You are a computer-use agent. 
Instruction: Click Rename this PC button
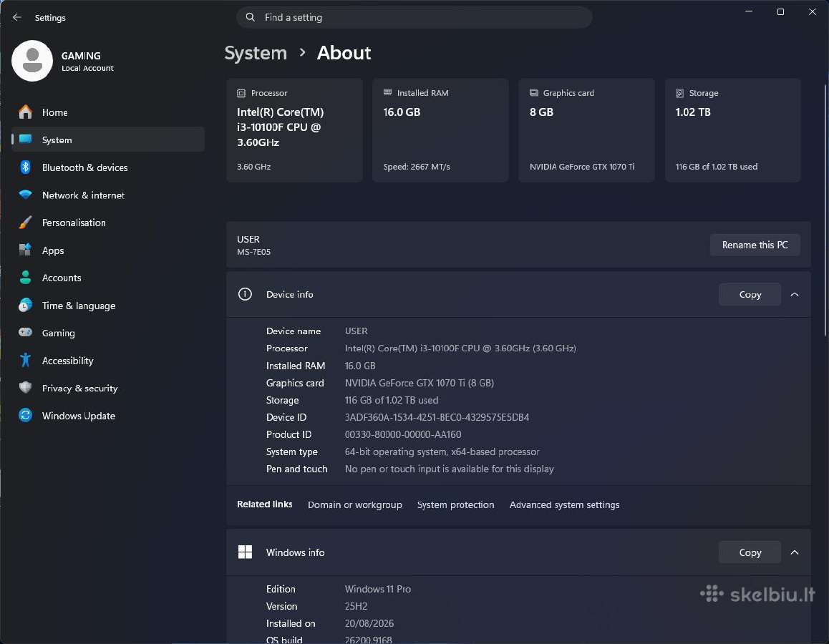click(755, 245)
